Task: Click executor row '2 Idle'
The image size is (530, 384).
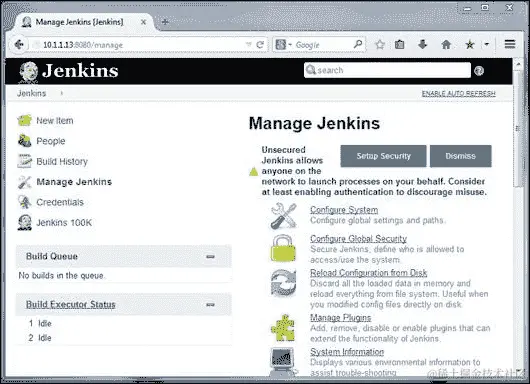Action: click(40, 338)
